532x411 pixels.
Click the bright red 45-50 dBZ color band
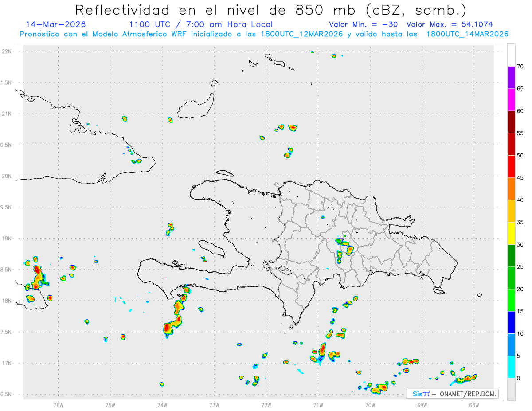tap(511, 167)
